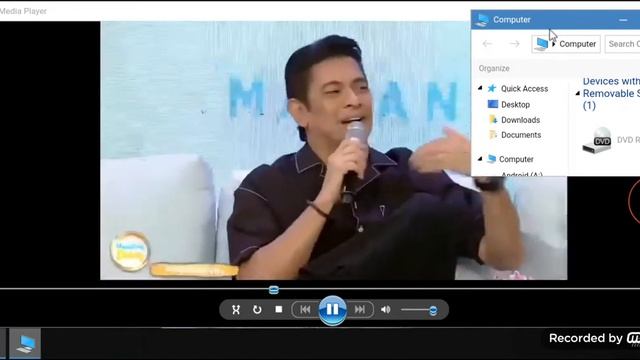Click the sidebar Computer monitor icon
The height and width of the screenshot is (360, 640).
(x=492, y=159)
